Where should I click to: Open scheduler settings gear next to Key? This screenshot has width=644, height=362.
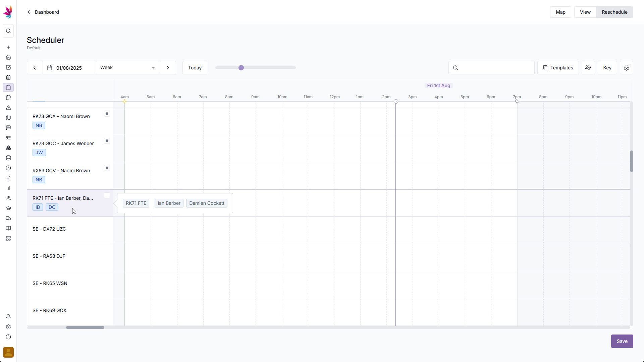click(x=626, y=68)
